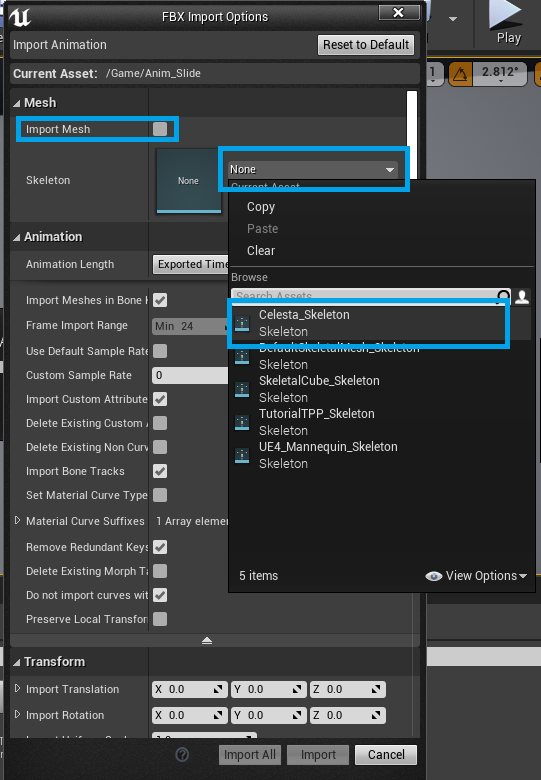Click the eye icon in View Options
The height and width of the screenshot is (780, 541).
434,576
